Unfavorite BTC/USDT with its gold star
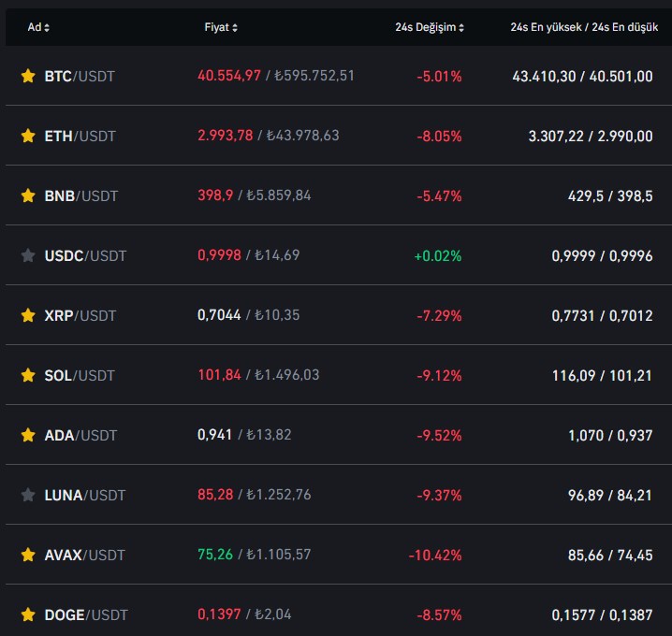The width and height of the screenshot is (672, 636). pyautogui.click(x=28, y=76)
